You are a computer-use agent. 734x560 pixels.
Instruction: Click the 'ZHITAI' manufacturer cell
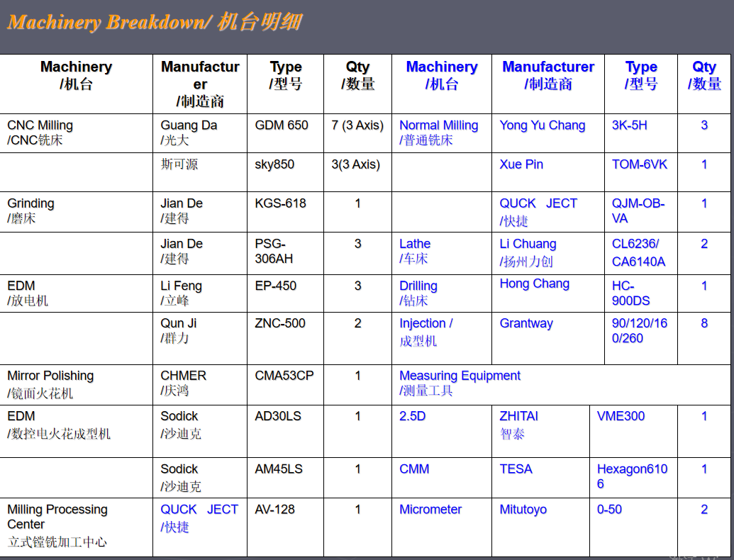[x=540, y=431]
